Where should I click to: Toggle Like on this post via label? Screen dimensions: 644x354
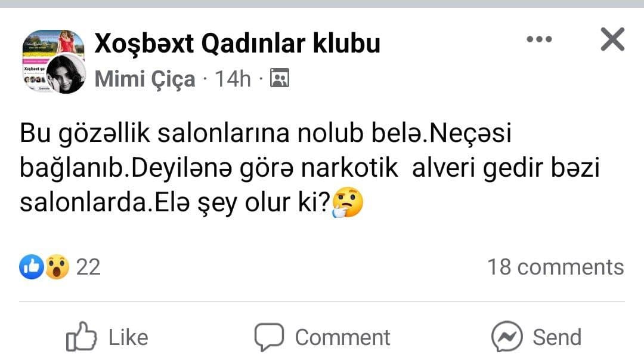click(128, 337)
